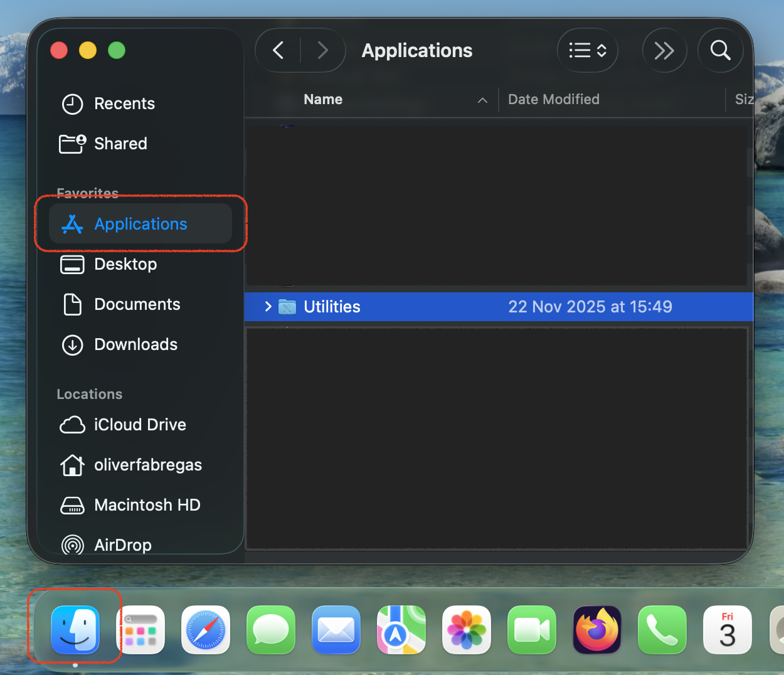Open the Recents sidebar item

pos(124,104)
